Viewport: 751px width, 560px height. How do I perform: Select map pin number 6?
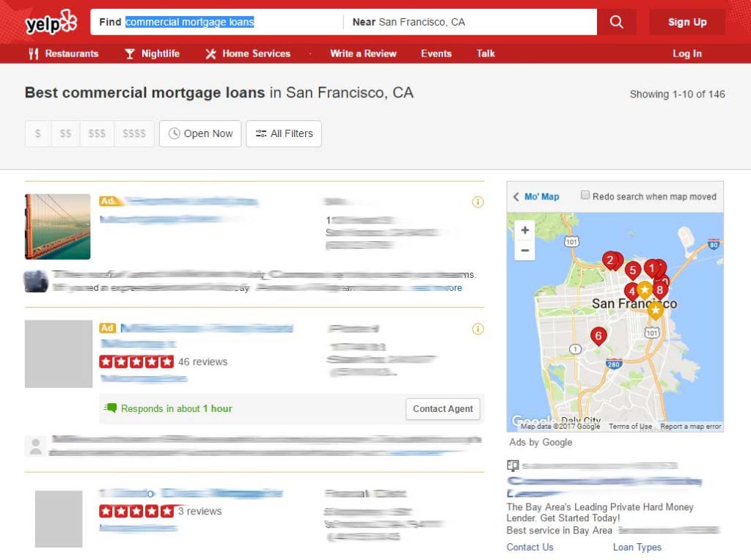pos(598,336)
